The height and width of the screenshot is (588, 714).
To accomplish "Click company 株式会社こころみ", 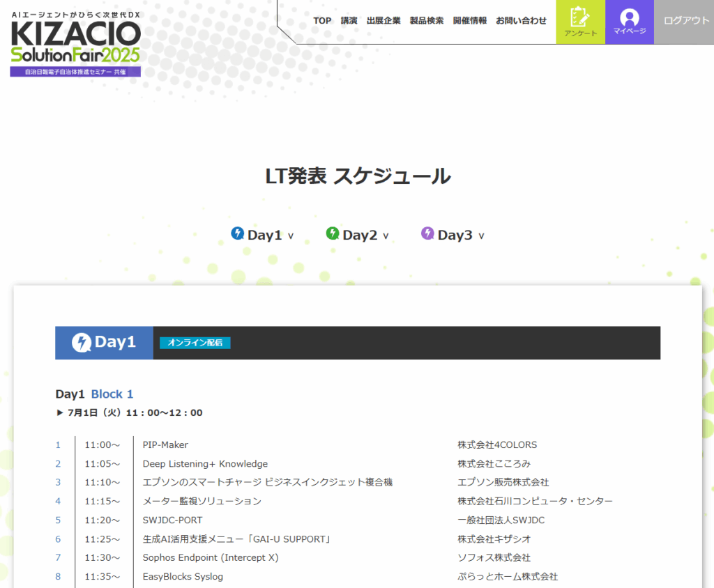I will coord(494,464).
